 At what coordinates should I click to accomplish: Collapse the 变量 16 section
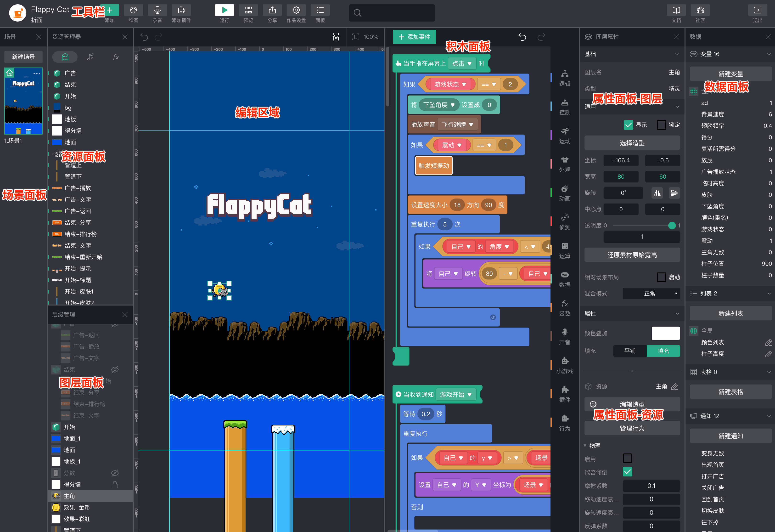click(769, 54)
